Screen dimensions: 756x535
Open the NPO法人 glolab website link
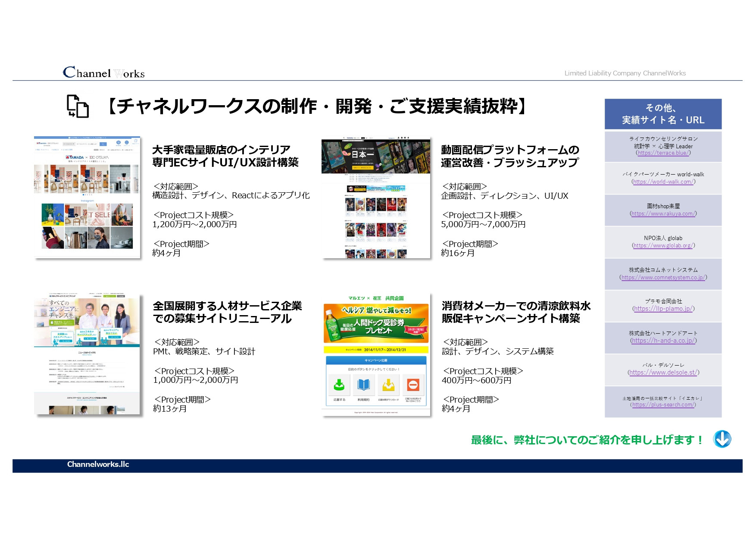pos(664,246)
